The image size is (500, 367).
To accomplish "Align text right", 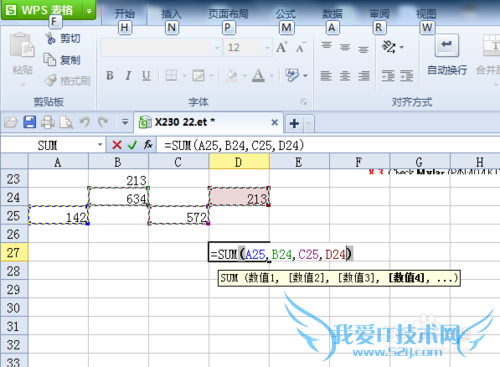I will [364, 76].
